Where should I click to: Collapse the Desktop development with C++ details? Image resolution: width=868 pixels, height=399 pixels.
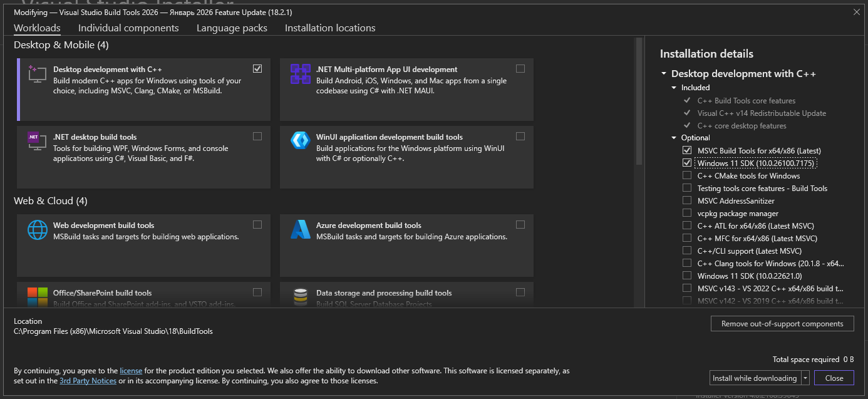[664, 73]
